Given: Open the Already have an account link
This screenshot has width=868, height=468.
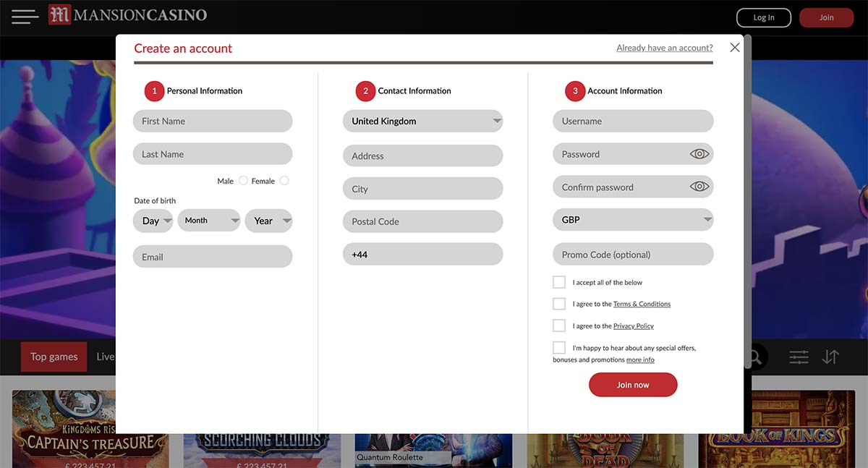Looking at the screenshot, I should coord(664,47).
